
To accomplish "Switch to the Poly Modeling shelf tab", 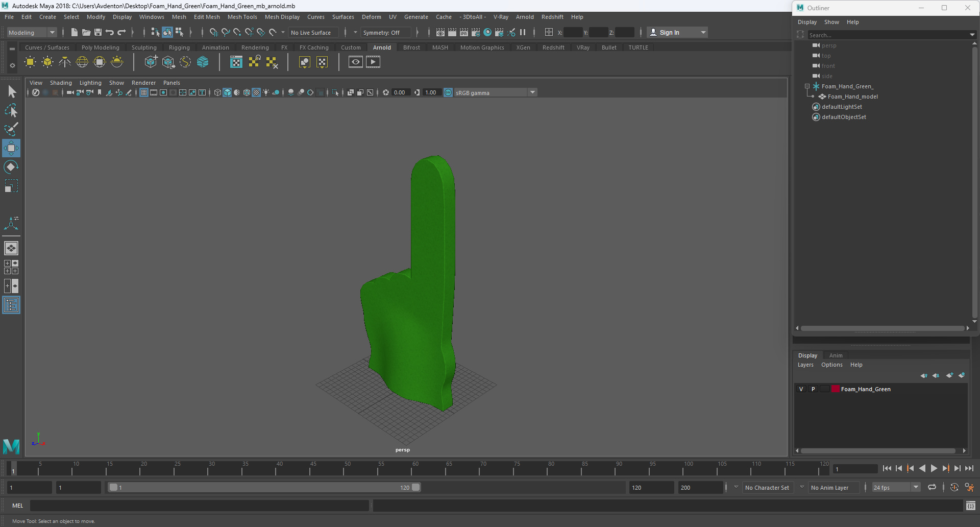I will tap(100, 47).
